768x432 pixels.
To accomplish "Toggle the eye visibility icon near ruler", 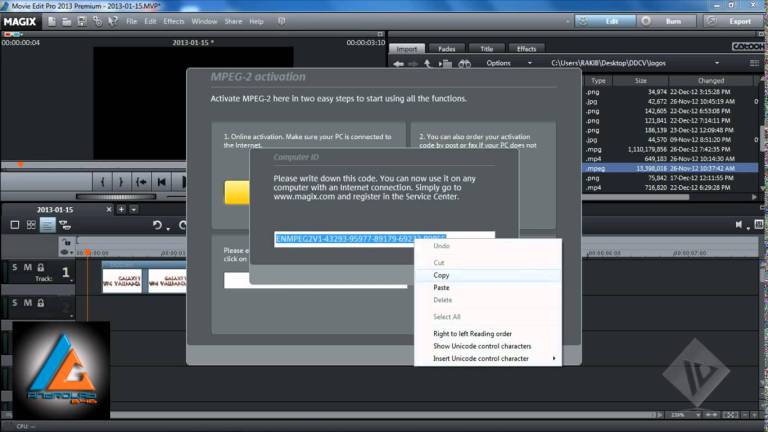I will coord(64,252).
